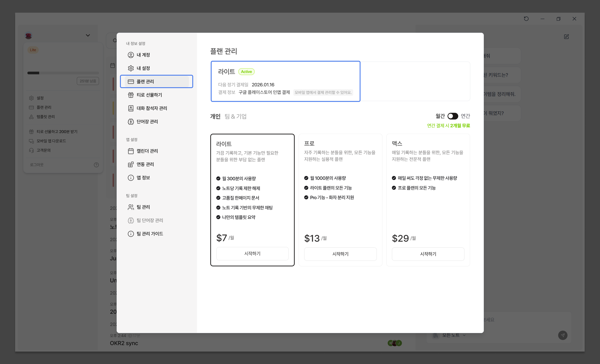Expand the profile chevron dropdown
Viewport: 600px width, 364px height.
point(88,36)
